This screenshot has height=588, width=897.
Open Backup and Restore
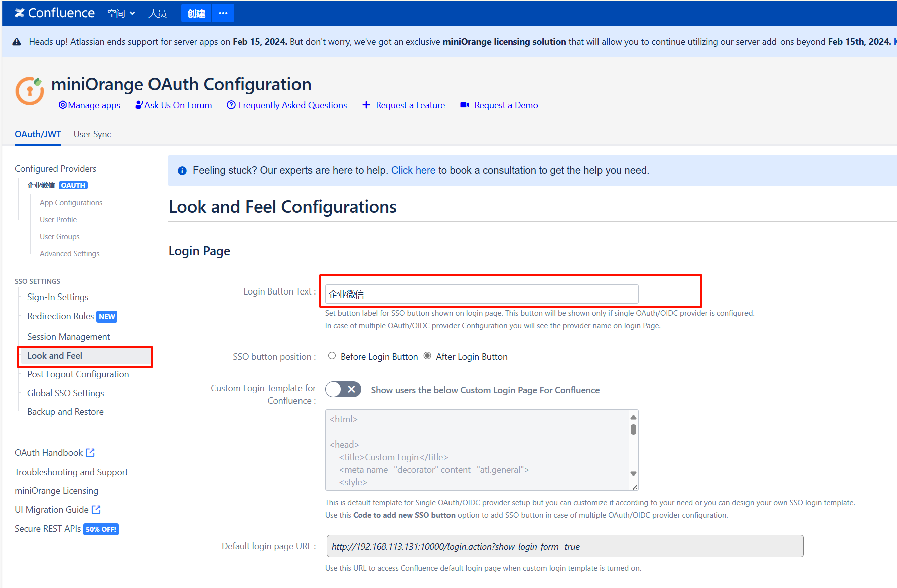tap(65, 412)
